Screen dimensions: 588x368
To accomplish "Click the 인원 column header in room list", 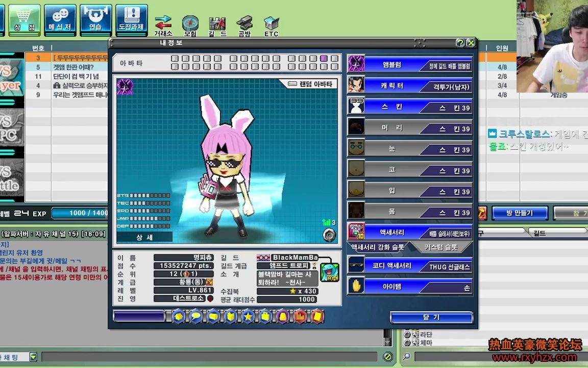I will tap(502, 48).
